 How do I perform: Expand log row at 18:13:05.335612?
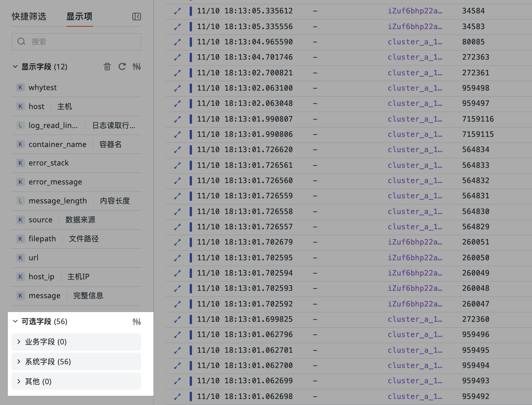coord(177,11)
